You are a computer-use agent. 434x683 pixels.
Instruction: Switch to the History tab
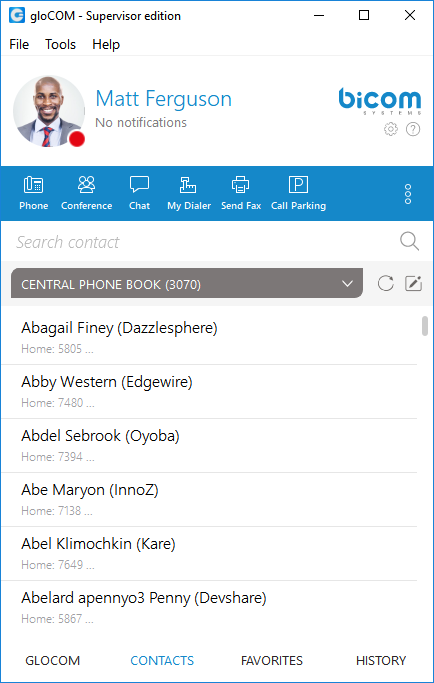381,660
